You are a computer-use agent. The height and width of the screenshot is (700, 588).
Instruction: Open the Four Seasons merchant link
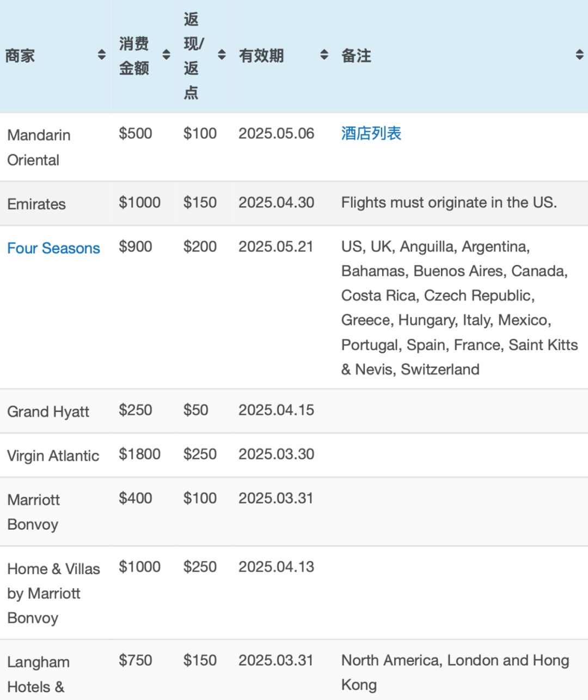pyautogui.click(x=54, y=248)
